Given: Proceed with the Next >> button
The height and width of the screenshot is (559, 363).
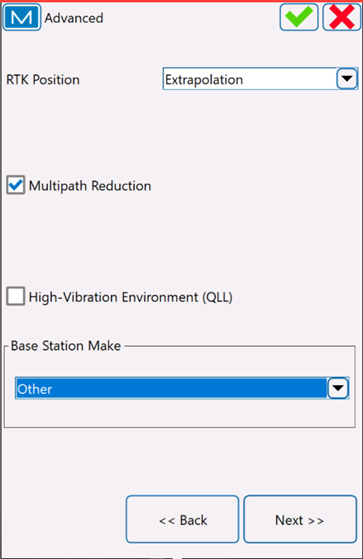Looking at the screenshot, I should pyautogui.click(x=300, y=519).
